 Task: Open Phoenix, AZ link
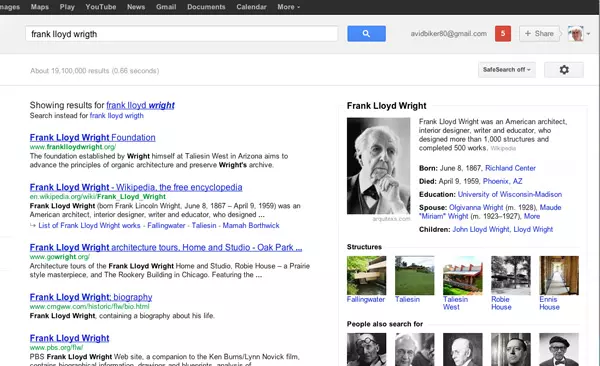point(502,181)
